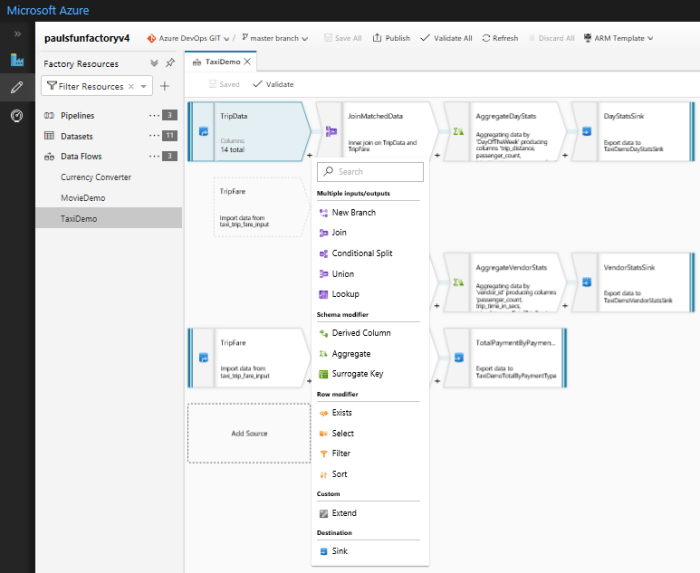Image resolution: width=700 pixels, height=573 pixels.
Task: Open the Overview chart icon in sidebar
Action: pyautogui.click(x=17, y=60)
